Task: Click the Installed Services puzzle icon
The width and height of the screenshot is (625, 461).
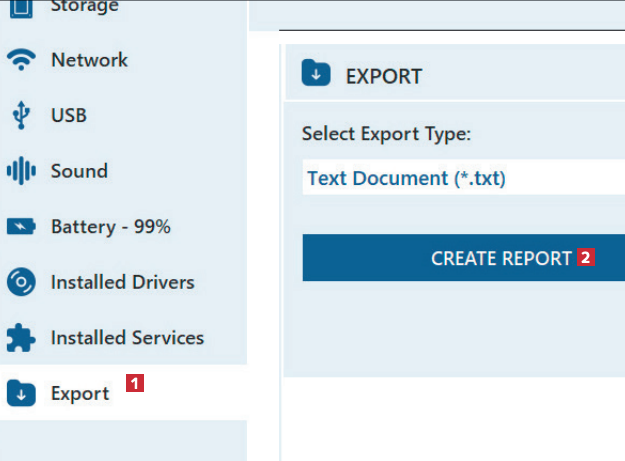Action: (21, 338)
